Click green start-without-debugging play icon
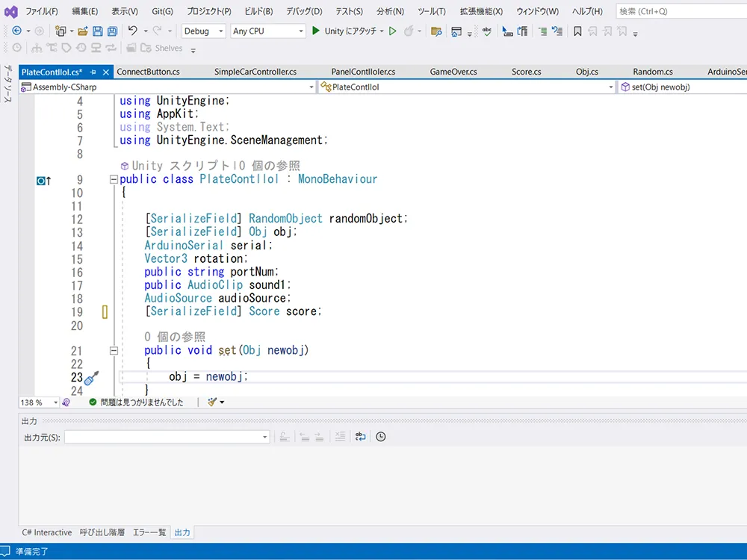 click(393, 31)
